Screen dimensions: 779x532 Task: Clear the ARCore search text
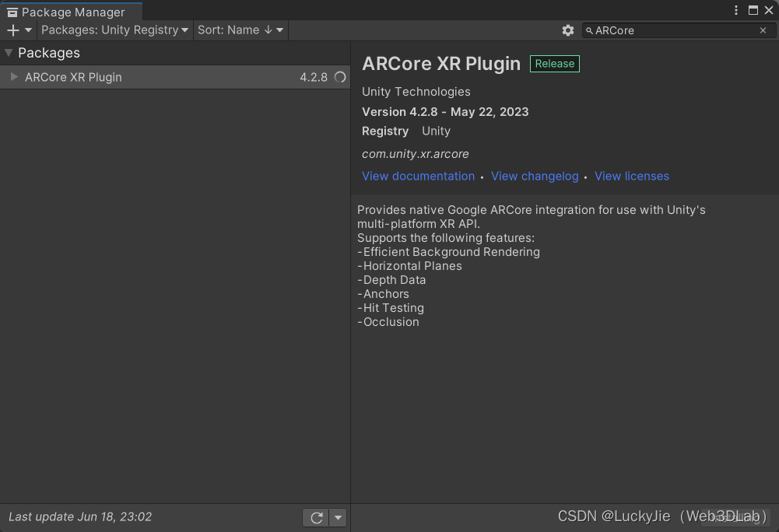click(763, 30)
